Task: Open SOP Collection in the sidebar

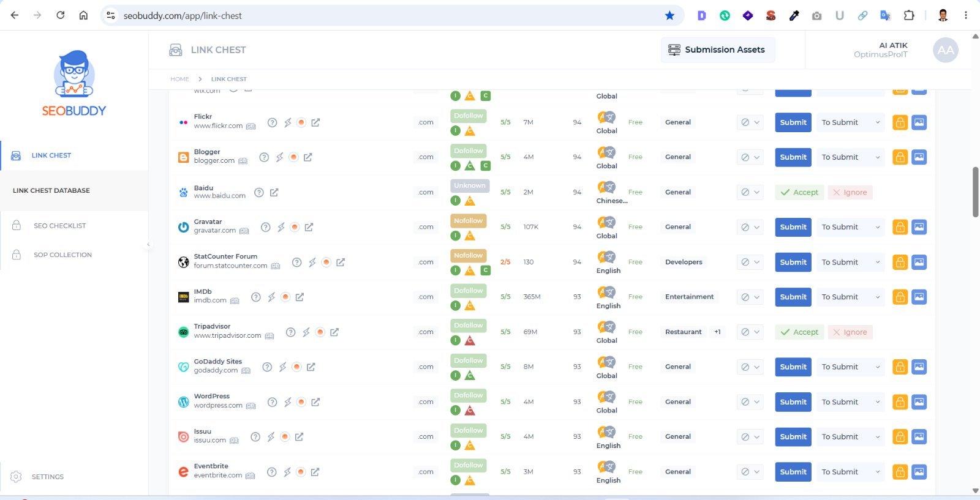Action: point(62,255)
